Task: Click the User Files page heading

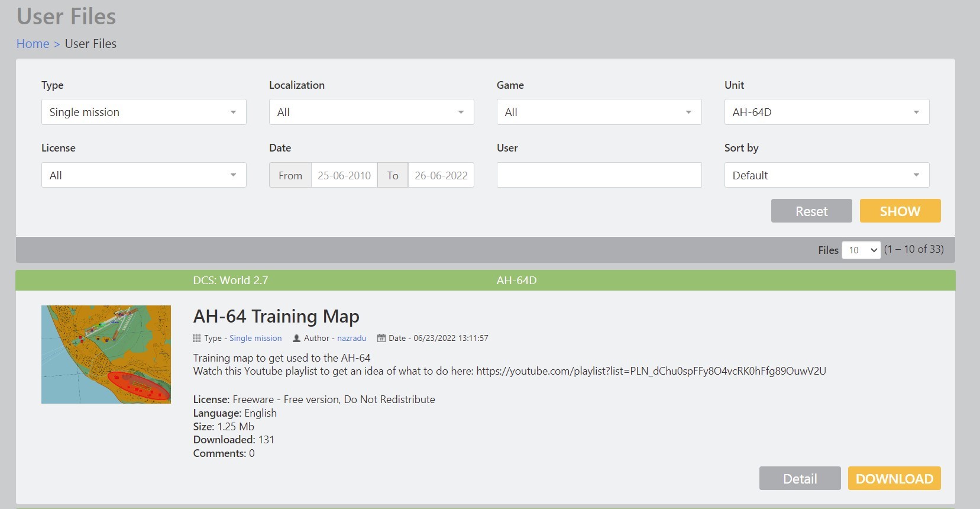Action: pos(66,17)
